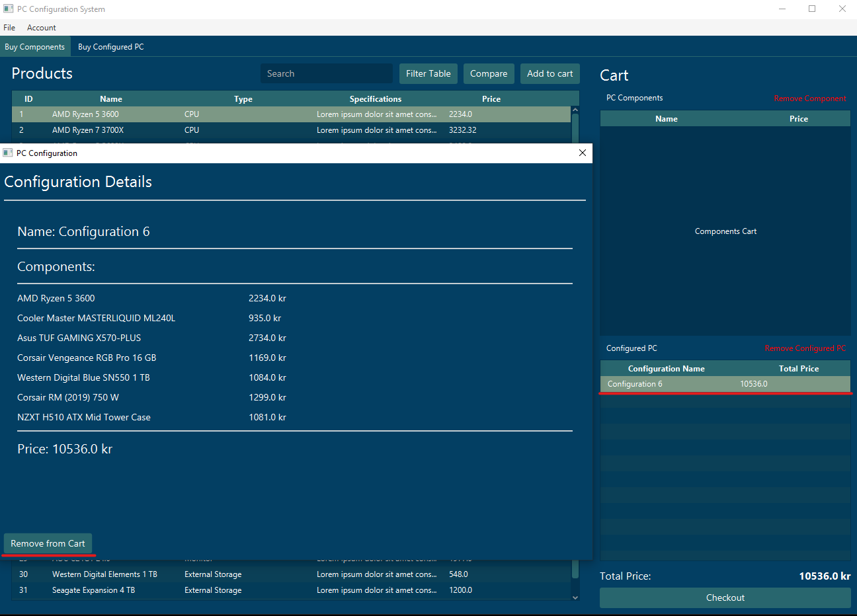Select the AMD Ryzen 7 3700X product row
The height and width of the screenshot is (616, 857).
click(x=291, y=130)
